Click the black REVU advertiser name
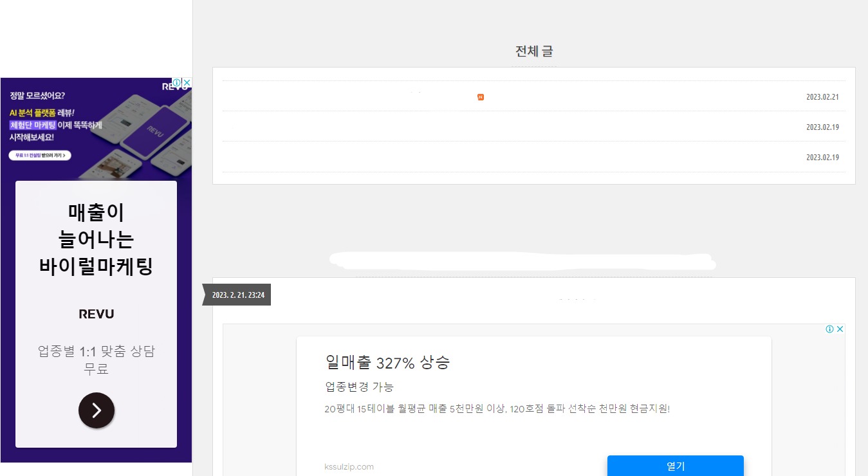868x476 pixels. coord(97,314)
